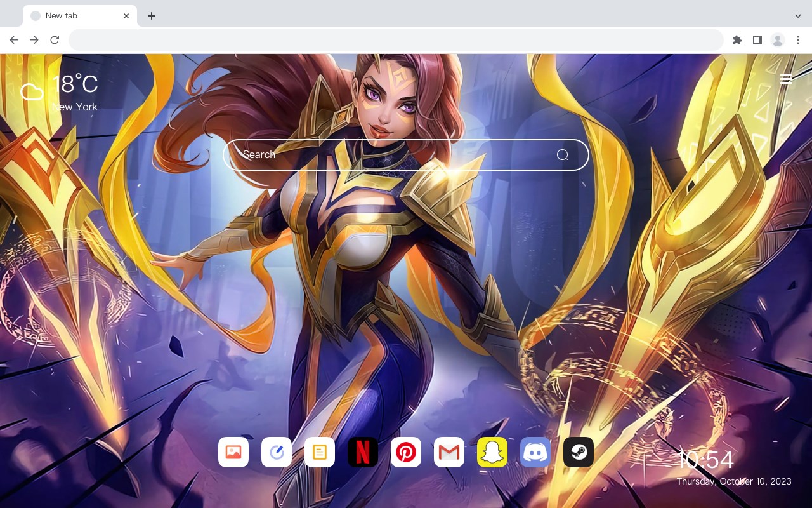Open the Chrome profile avatar

(x=778, y=40)
